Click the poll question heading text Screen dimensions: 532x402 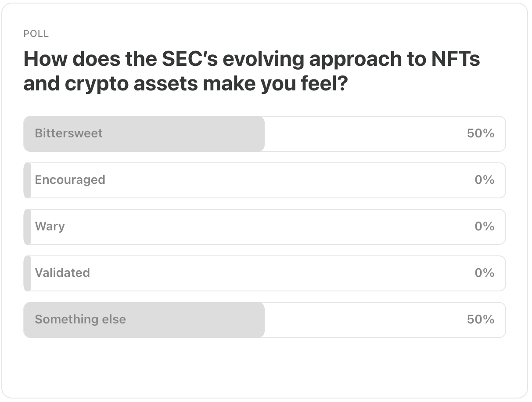pos(252,71)
